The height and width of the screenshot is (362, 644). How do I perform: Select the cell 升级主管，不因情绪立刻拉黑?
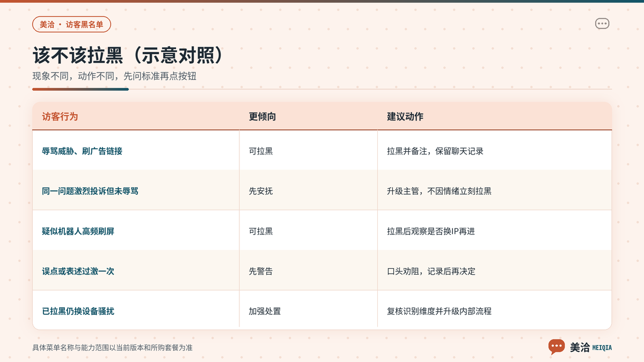click(x=439, y=191)
